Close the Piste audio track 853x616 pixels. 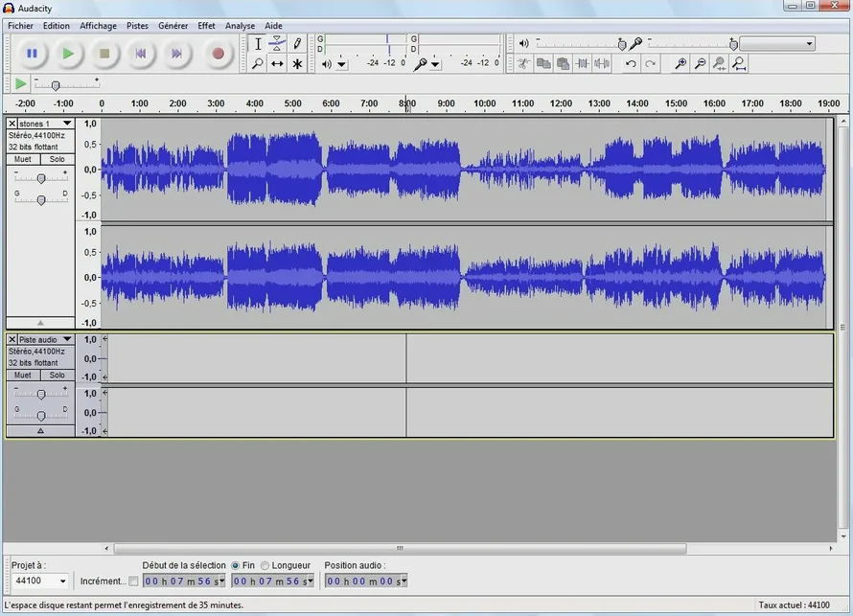12,339
